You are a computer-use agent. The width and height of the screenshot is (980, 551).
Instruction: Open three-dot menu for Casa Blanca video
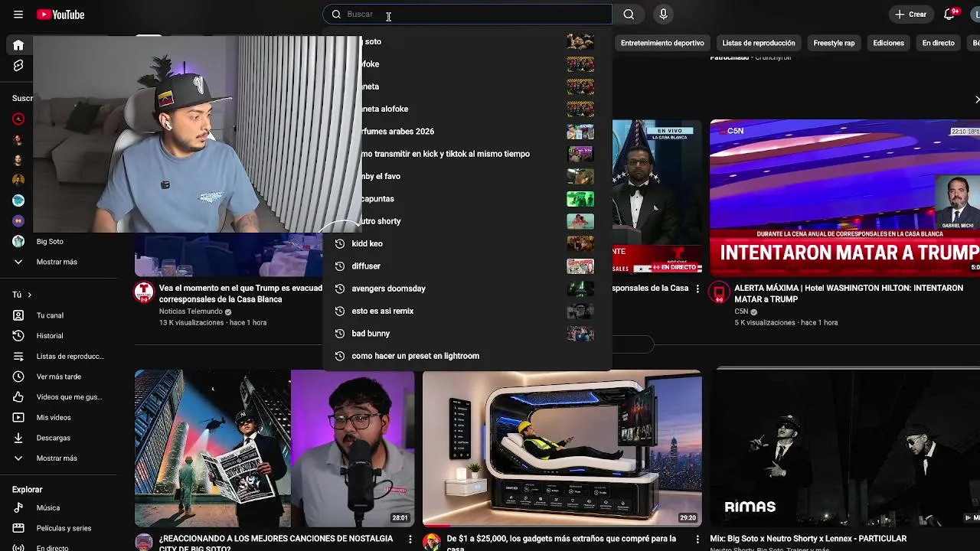point(697,289)
